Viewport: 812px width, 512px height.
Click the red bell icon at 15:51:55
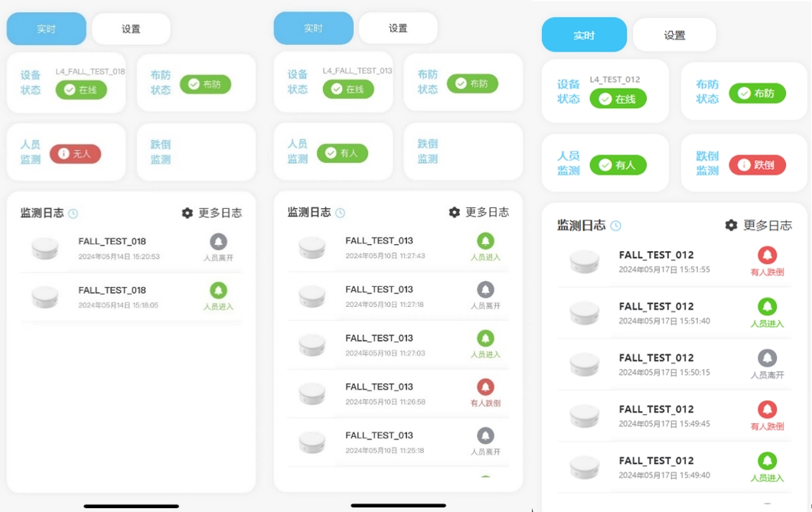click(x=767, y=255)
